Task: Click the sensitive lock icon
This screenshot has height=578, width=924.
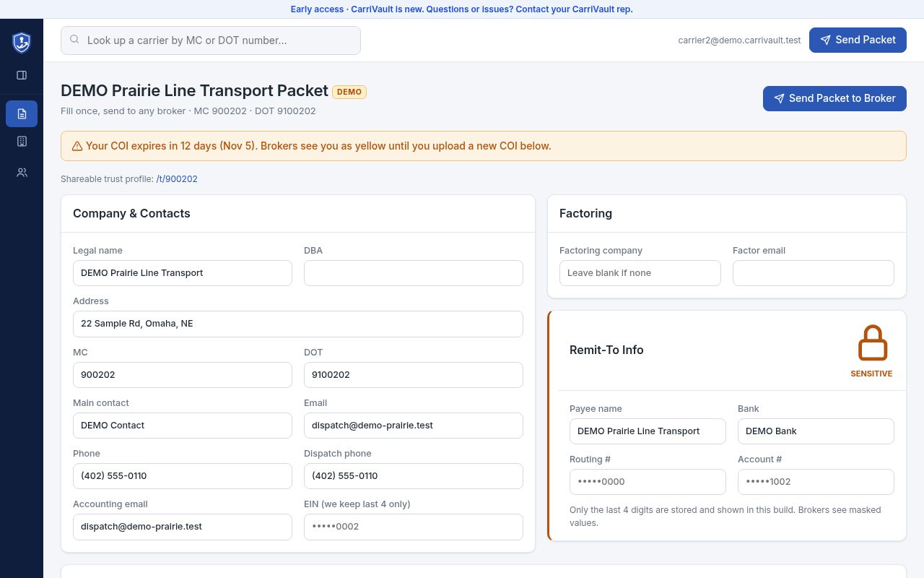Action: click(x=872, y=343)
